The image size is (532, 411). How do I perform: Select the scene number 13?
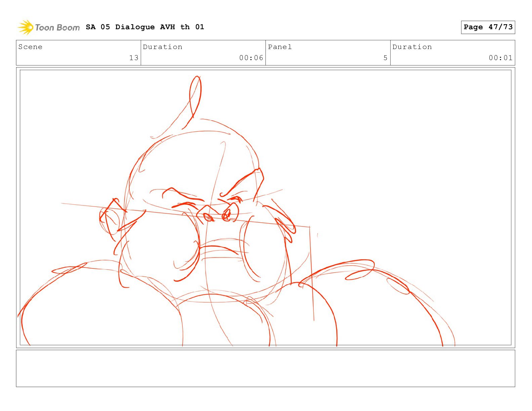pyautogui.click(x=134, y=58)
